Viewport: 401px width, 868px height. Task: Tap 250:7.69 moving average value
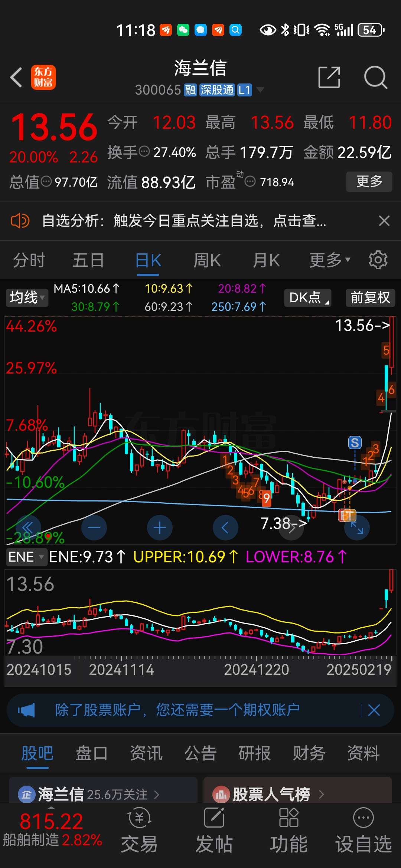[239, 307]
